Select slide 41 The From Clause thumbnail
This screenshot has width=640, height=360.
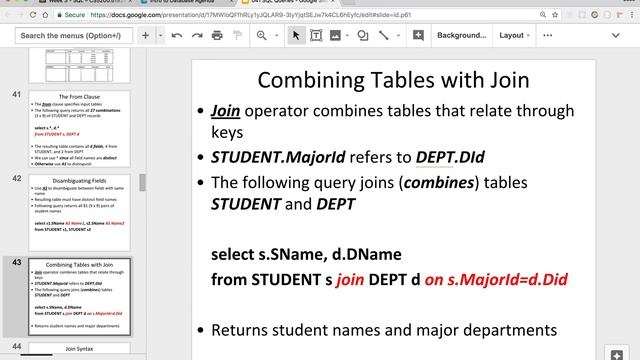[80, 129]
